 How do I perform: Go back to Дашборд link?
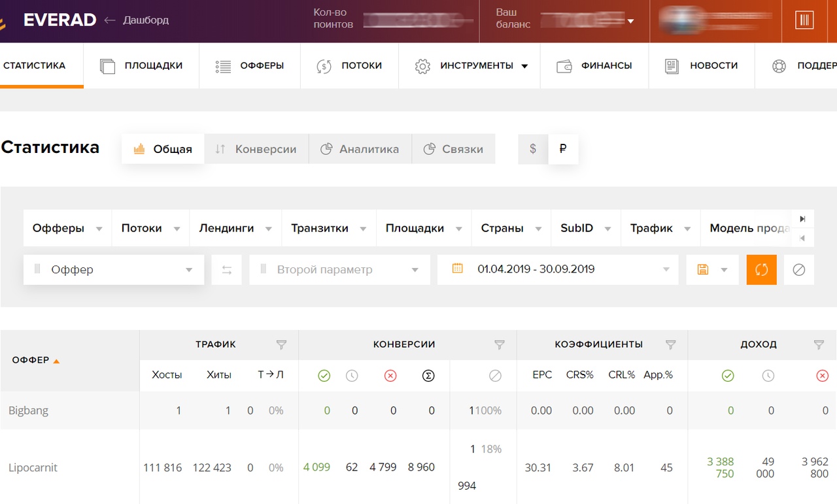[136, 20]
